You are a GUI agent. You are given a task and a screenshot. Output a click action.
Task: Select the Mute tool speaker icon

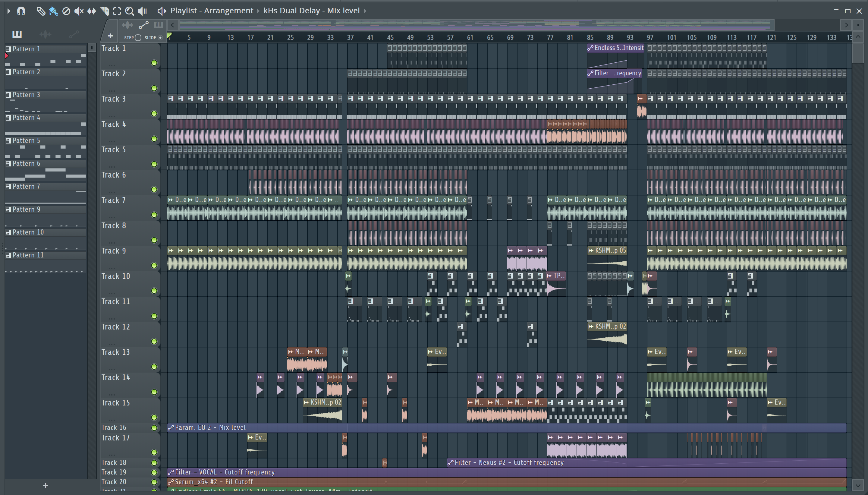pyautogui.click(x=79, y=11)
